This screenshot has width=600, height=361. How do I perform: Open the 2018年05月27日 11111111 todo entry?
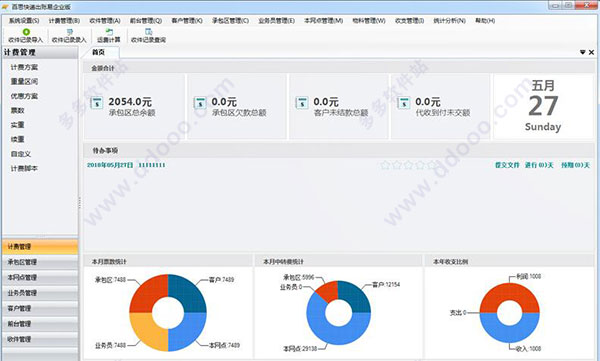pyautogui.click(x=126, y=165)
